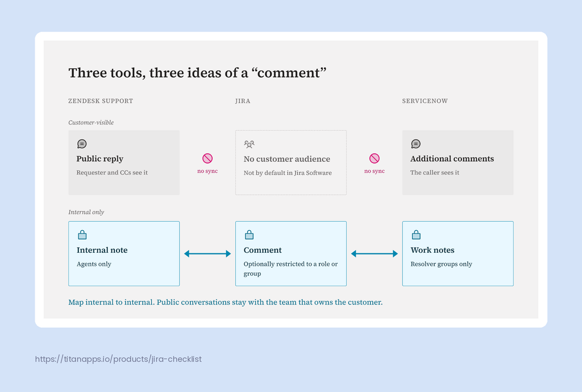Viewport: 582px width, 392px height.
Task: Click the people icon above No customer audience
Action: [x=249, y=144]
